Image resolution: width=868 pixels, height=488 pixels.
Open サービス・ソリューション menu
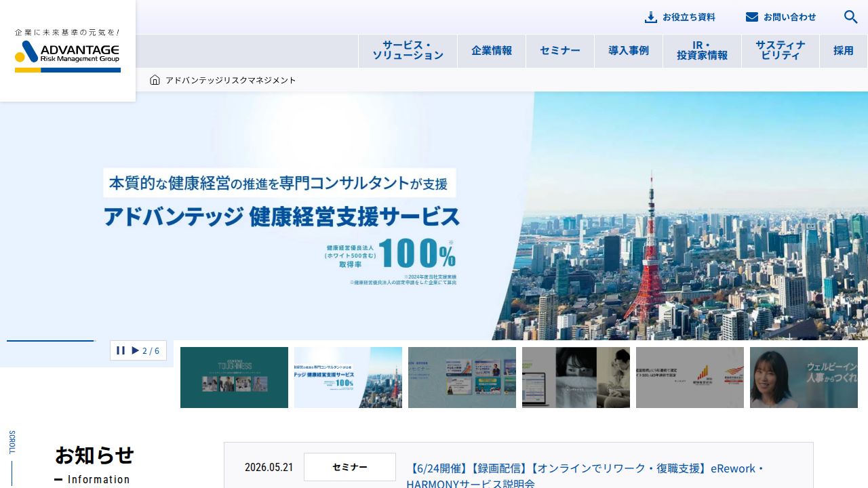pyautogui.click(x=408, y=51)
